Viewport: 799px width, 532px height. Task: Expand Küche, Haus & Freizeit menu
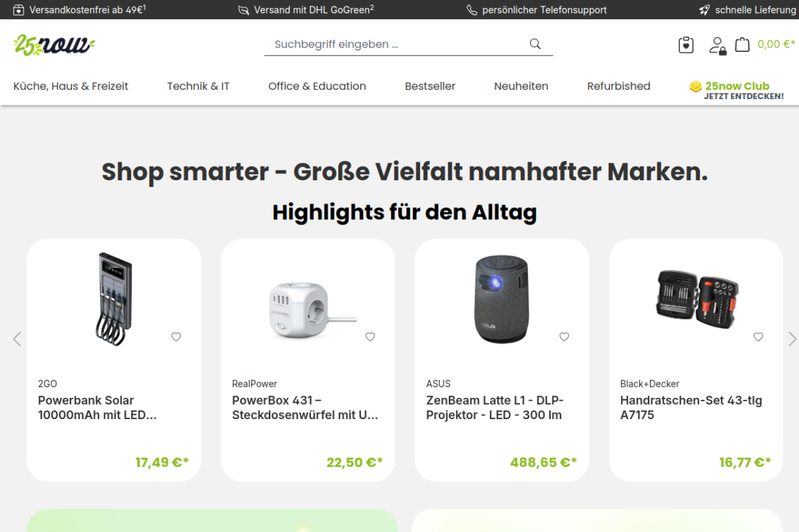tap(71, 86)
